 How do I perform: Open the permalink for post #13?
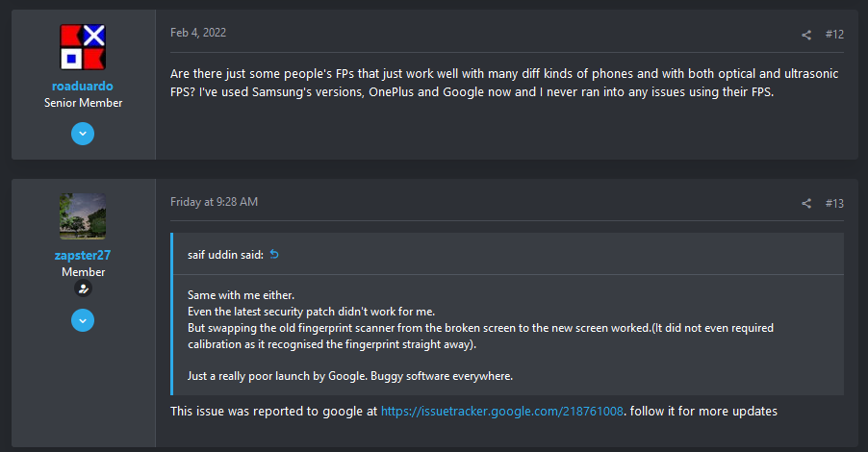[834, 203]
